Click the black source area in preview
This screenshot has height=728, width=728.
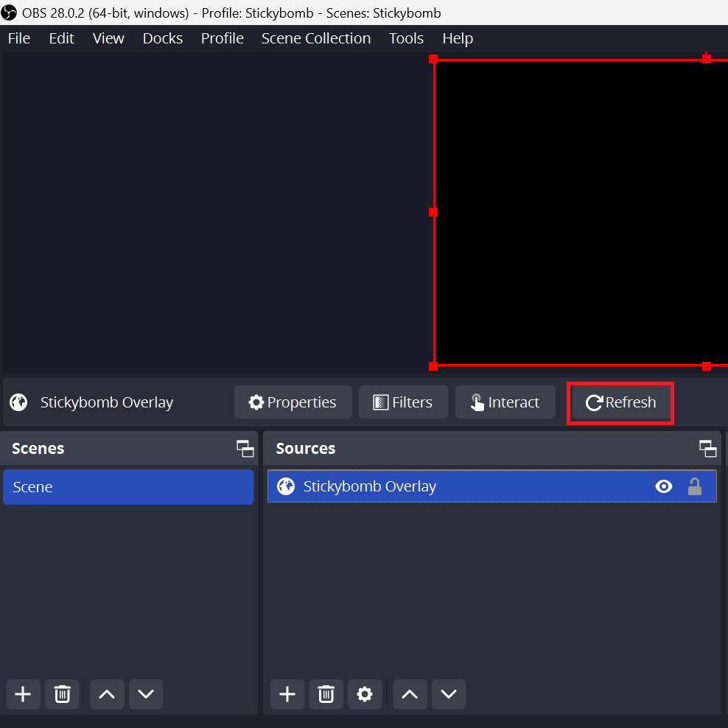581,213
